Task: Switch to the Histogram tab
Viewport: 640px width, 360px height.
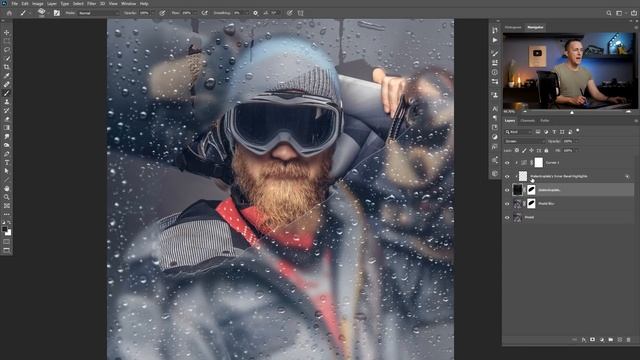Action: [x=513, y=27]
